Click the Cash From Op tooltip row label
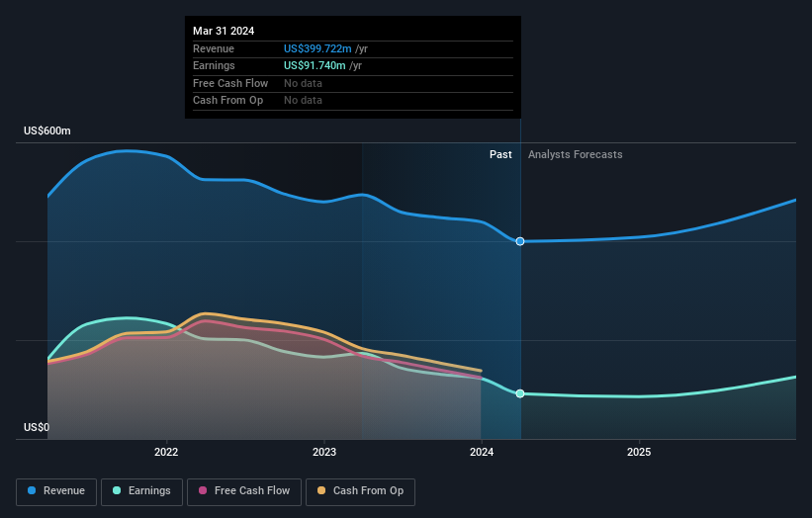 click(x=227, y=101)
